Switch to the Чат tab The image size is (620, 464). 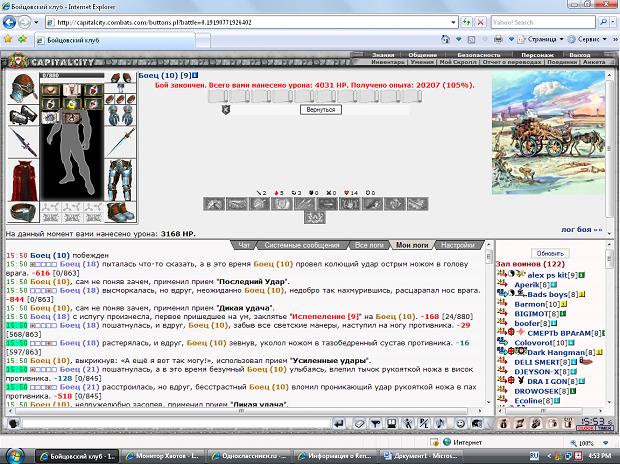pyautogui.click(x=244, y=245)
